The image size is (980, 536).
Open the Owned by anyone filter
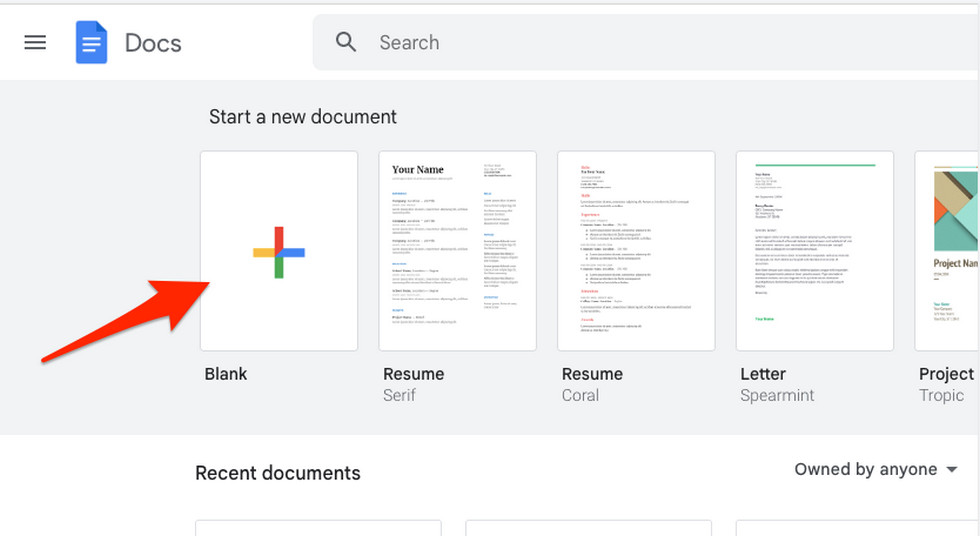[x=865, y=469]
